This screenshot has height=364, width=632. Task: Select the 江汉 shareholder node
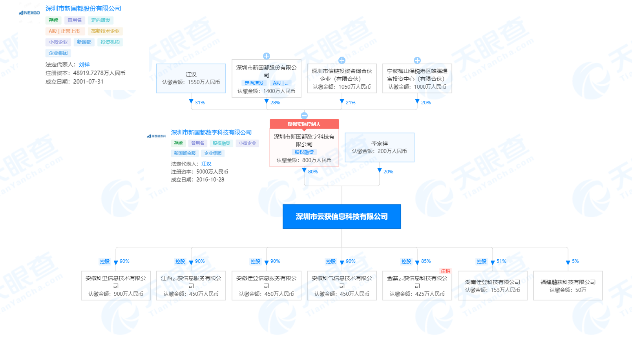[191, 78]
